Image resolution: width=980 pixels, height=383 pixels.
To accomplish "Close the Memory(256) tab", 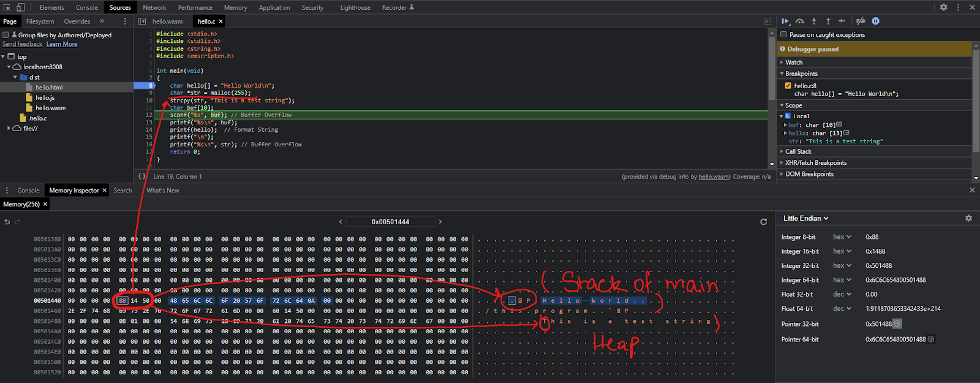I will (x=45, y=204).
